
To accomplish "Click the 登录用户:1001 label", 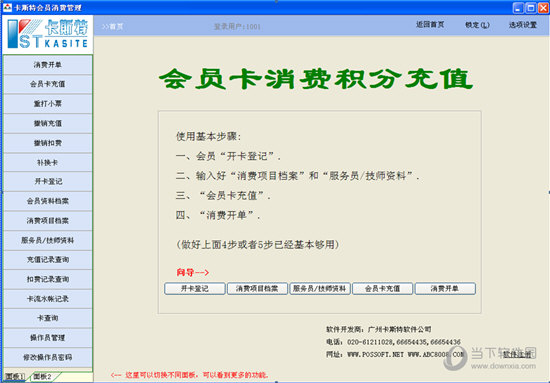I will point(237,26).
